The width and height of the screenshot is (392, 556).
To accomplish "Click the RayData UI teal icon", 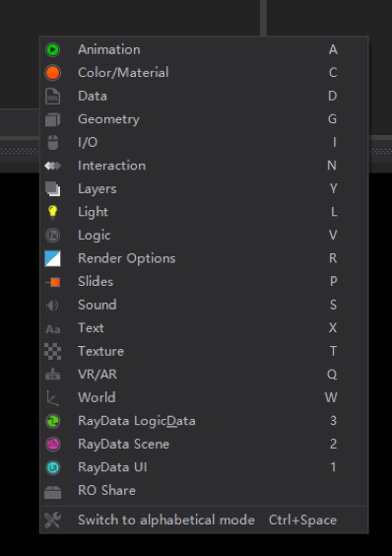I will point(53,467).
